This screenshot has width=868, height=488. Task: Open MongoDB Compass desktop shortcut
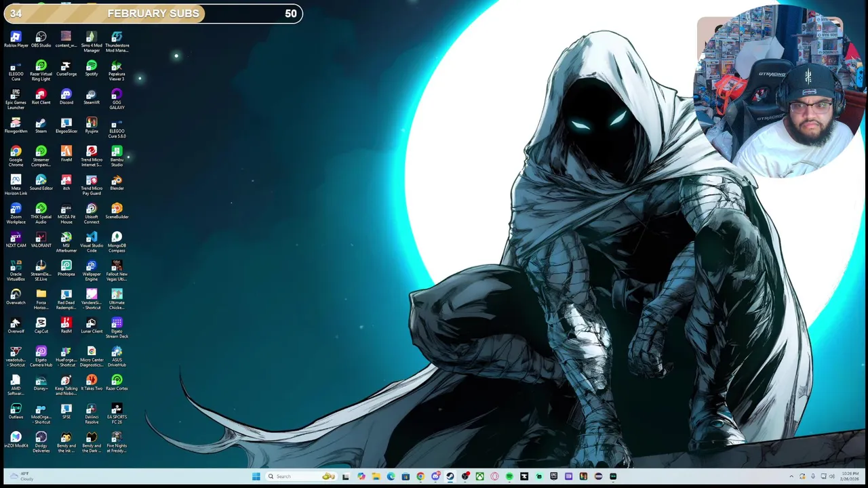point(117,242)
